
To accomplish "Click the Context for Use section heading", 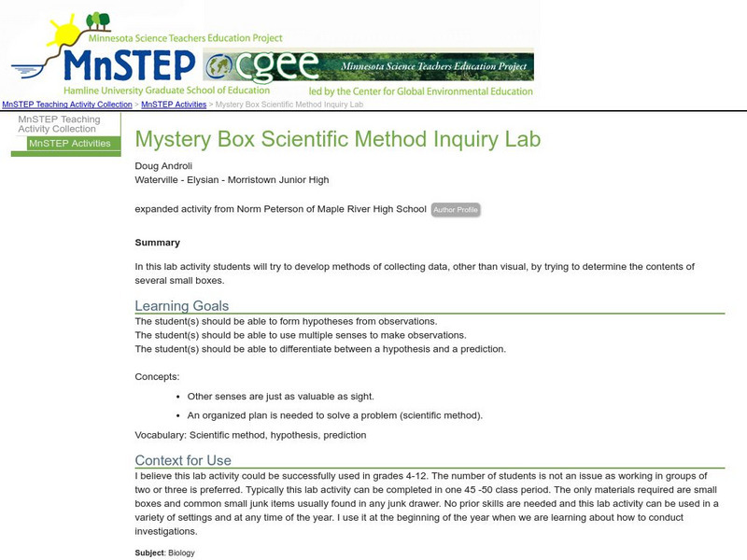I will (x=183, y=460).
